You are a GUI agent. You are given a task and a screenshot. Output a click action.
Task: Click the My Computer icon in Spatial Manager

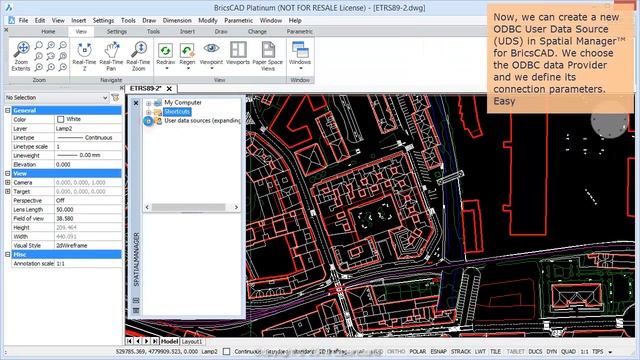[x=158, y=102]
